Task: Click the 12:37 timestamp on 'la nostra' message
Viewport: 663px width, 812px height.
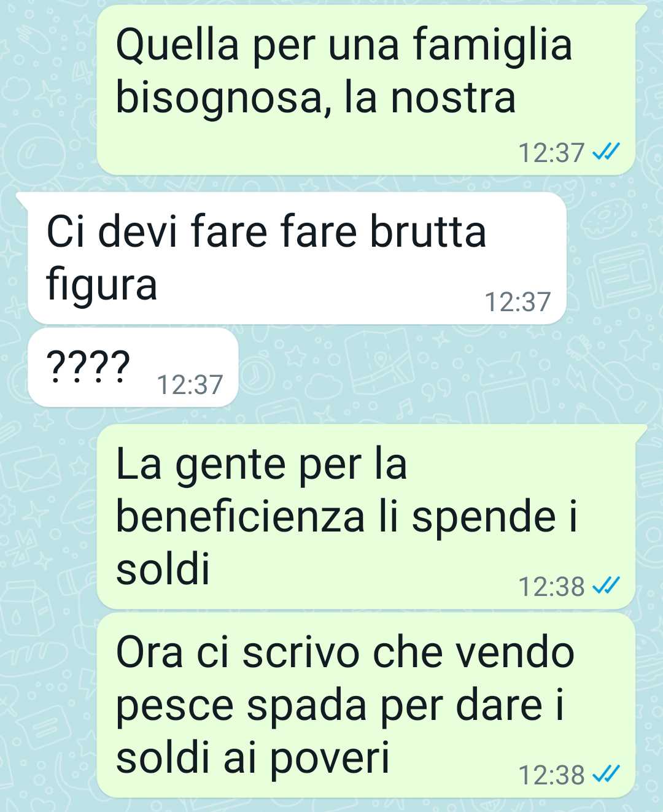Action: tap(552, 152)
